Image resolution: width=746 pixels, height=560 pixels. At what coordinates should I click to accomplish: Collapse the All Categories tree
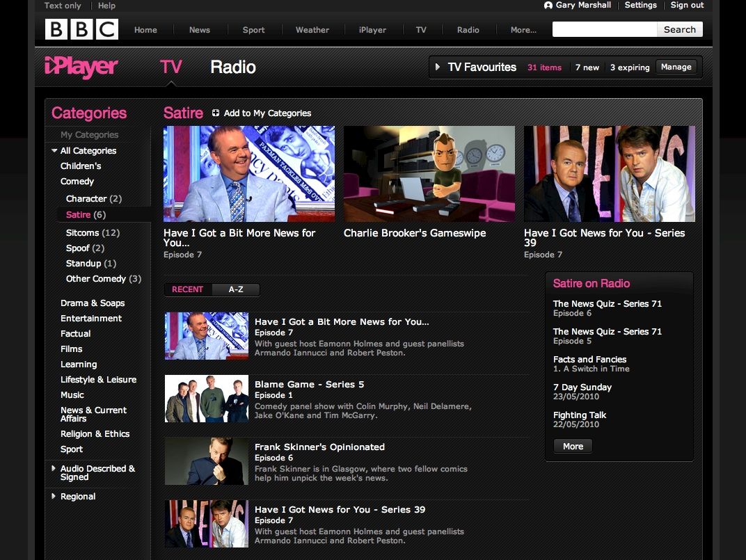coord(54,150)
